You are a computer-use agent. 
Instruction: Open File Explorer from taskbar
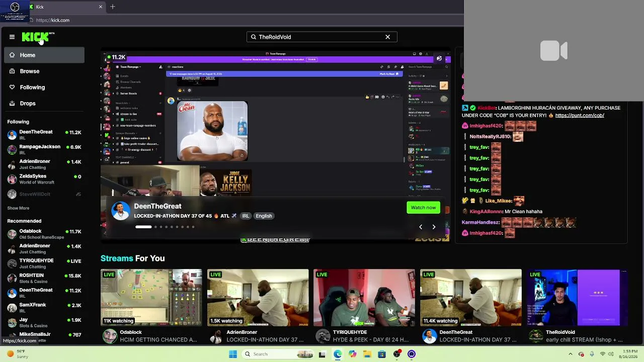click(x=367, y=354)
